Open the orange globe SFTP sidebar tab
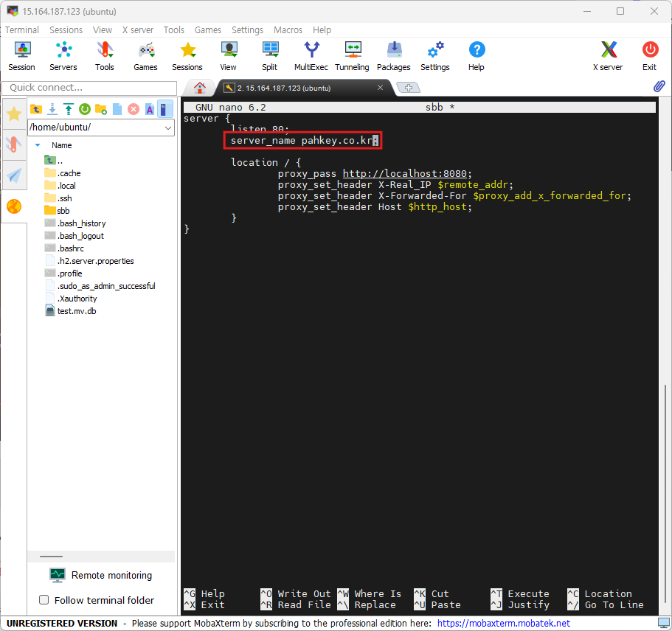 point(14,206)
